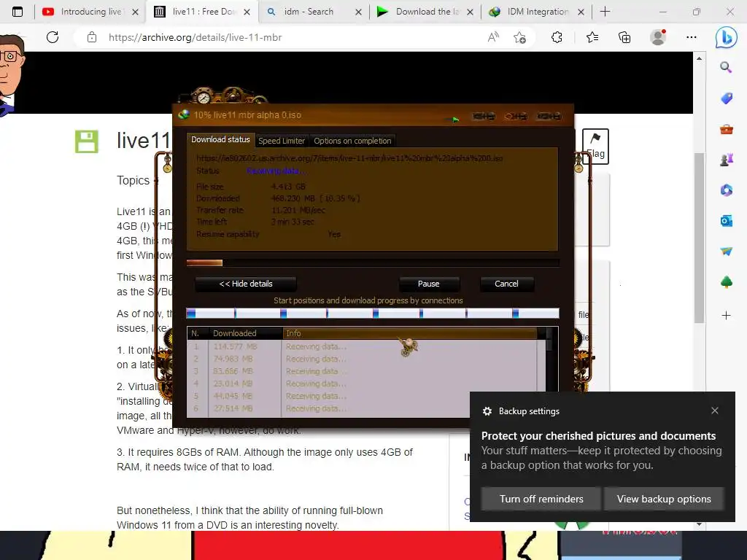Click the page scroll-down arrow

click(699, 524)
